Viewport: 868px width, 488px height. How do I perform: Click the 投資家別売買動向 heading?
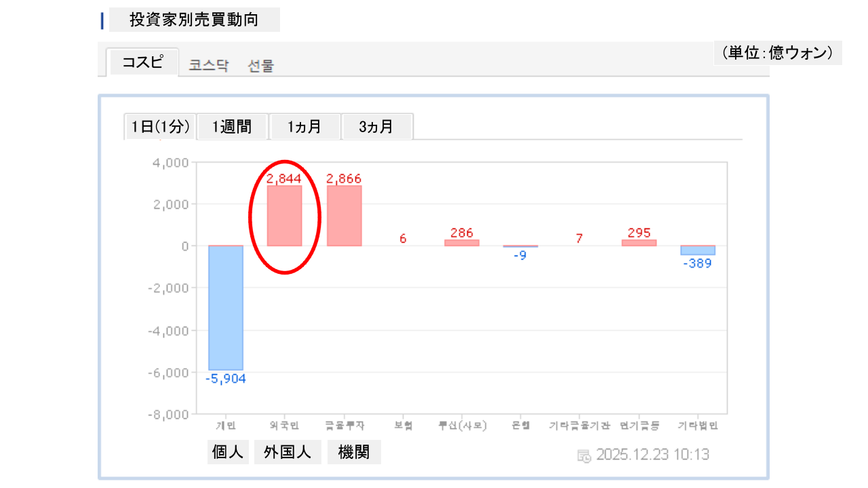click(194, 20)
